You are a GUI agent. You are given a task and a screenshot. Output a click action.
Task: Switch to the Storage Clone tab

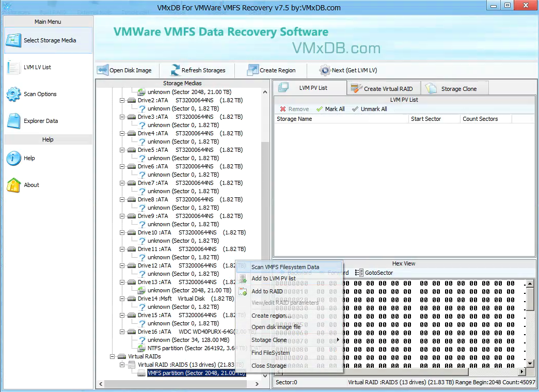[454, 88]
